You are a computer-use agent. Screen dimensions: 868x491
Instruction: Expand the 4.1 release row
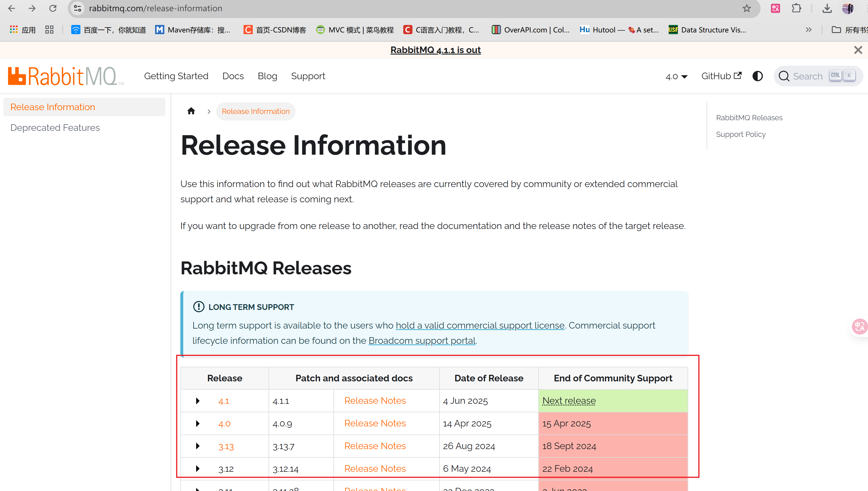(x=198, y=401)
